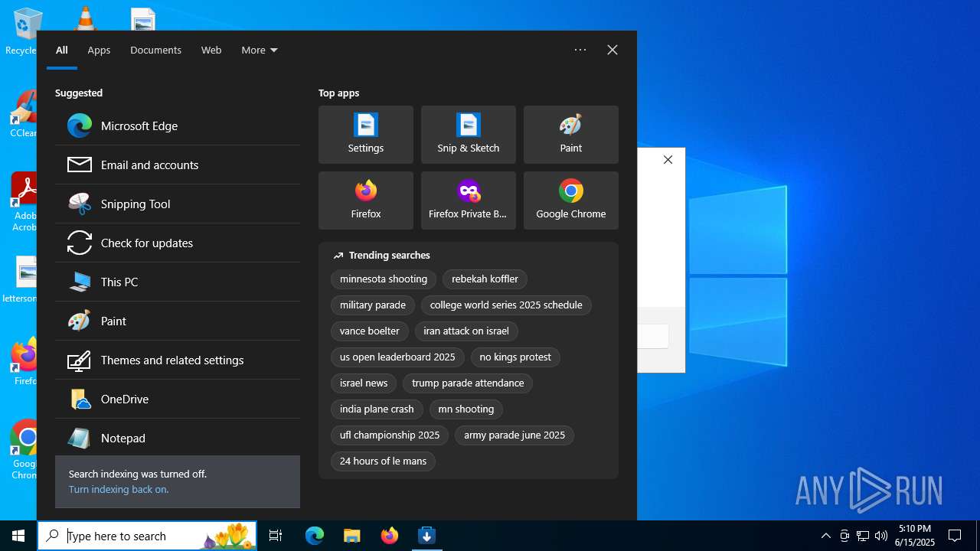The image size is (980, 551).
Task: Search trending 'military parade'
Action: click(x=373, y=305)
